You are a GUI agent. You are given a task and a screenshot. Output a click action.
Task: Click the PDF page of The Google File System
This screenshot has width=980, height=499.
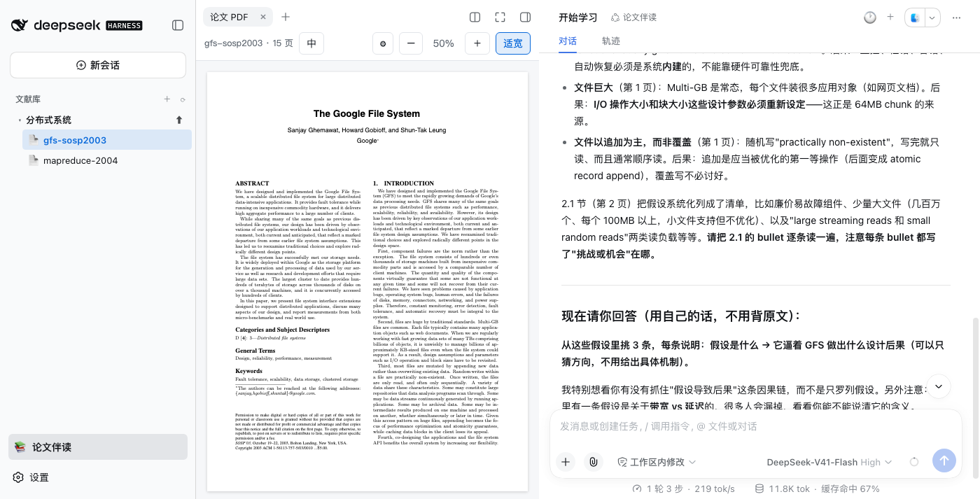367,281
